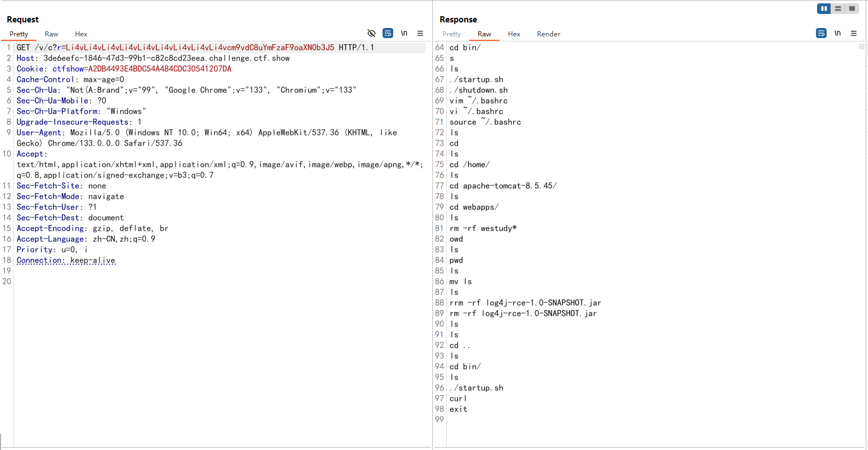
Task: Toggle the crossed-eye icon in Request panel
Action: [x=371, y=34]
